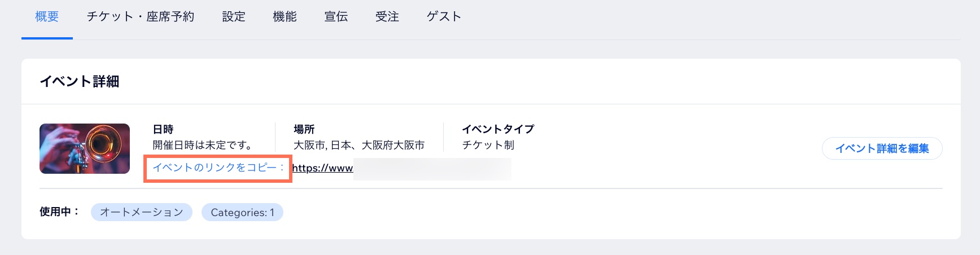This screenshot has width=980, height=255.
Task: Click イベントのリンクをコピー link
Action: (x=218, y=168)
